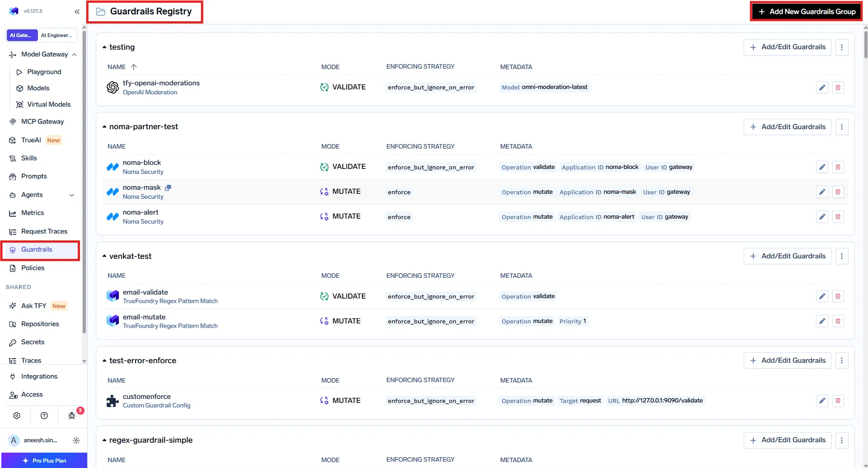Edit the customenforce guardrail
The image size is (868, 468).
822,401
